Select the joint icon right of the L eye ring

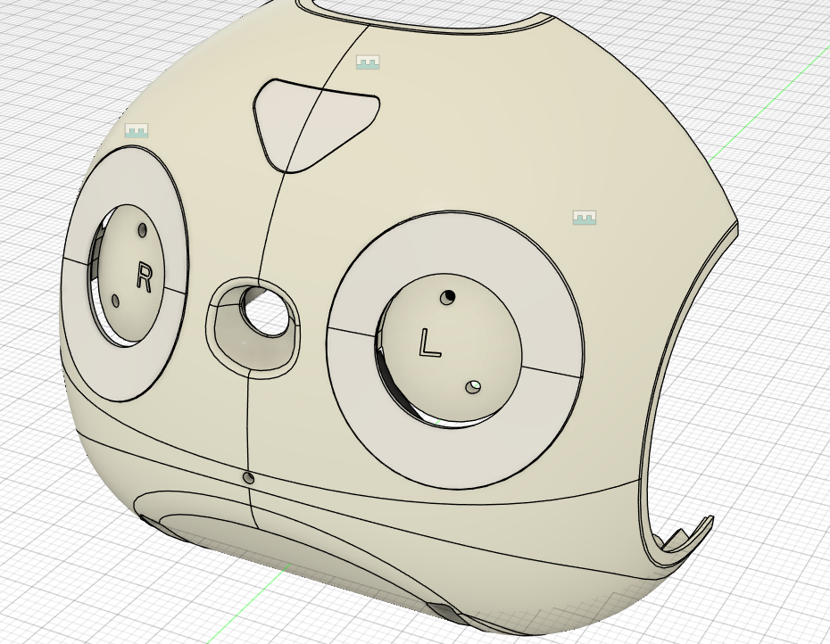point(585,218)
